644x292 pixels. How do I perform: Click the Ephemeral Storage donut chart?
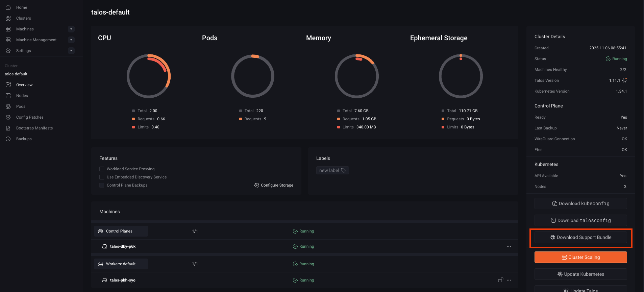461,76
